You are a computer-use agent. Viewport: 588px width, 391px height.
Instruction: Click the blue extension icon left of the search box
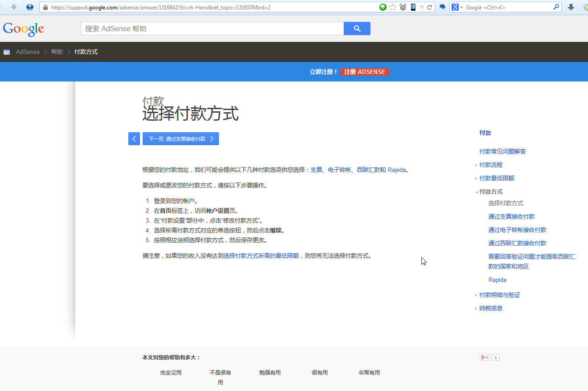point(443,7)
